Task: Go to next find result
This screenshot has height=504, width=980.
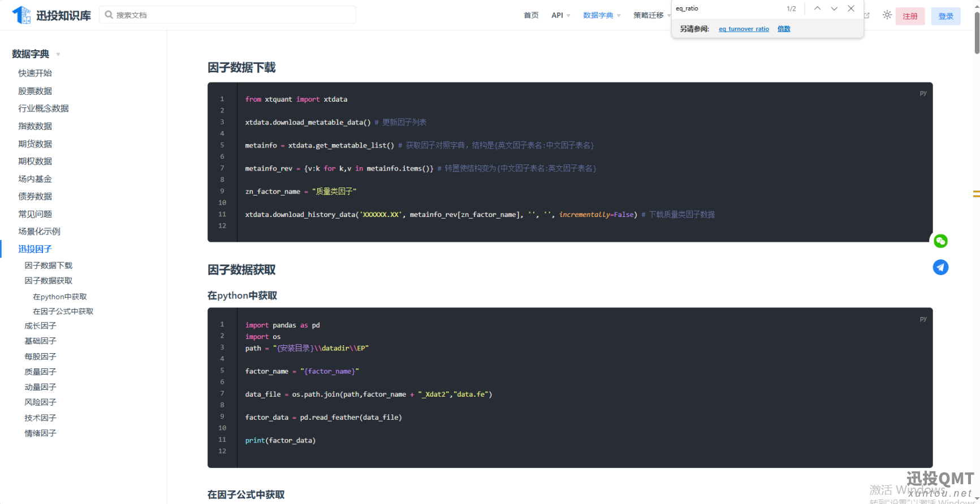Action: tap(834, 8)
